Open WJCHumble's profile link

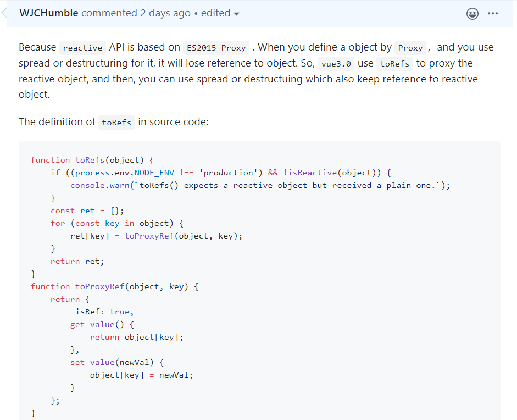(x=49, y=13)
